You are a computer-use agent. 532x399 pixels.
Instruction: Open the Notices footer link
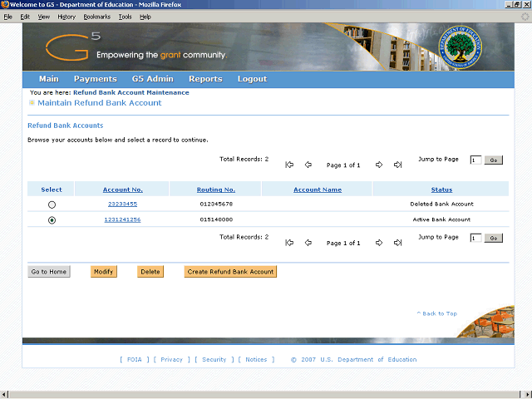[256, 360]
